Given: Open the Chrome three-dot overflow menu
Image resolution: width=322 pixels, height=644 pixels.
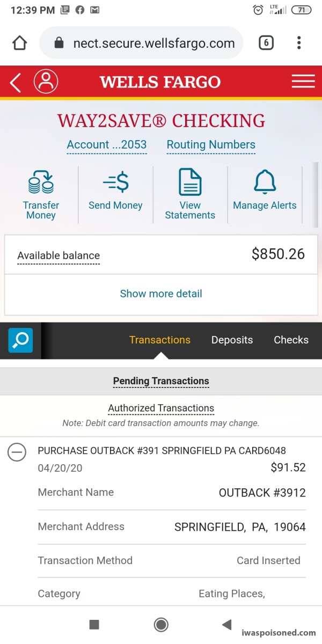Looking at the screenshot, I should coord(299,43).
